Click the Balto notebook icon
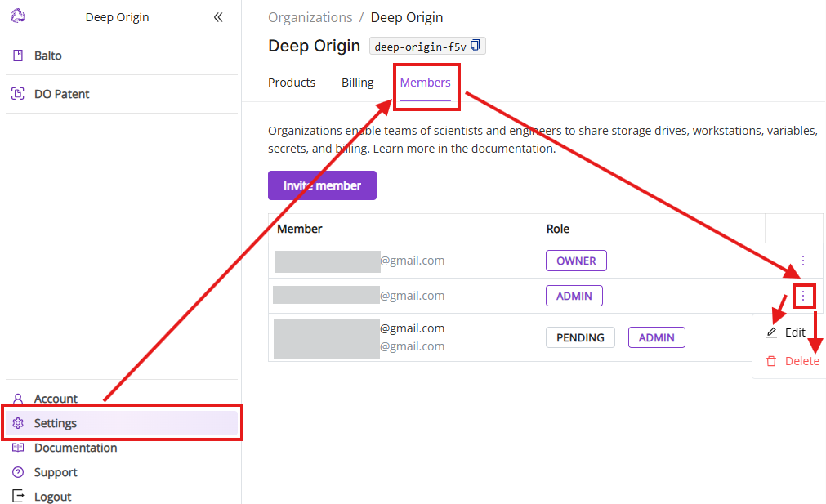Image resolution: width=826 pixels, height=504 pixels. click(x=18, y=56)
